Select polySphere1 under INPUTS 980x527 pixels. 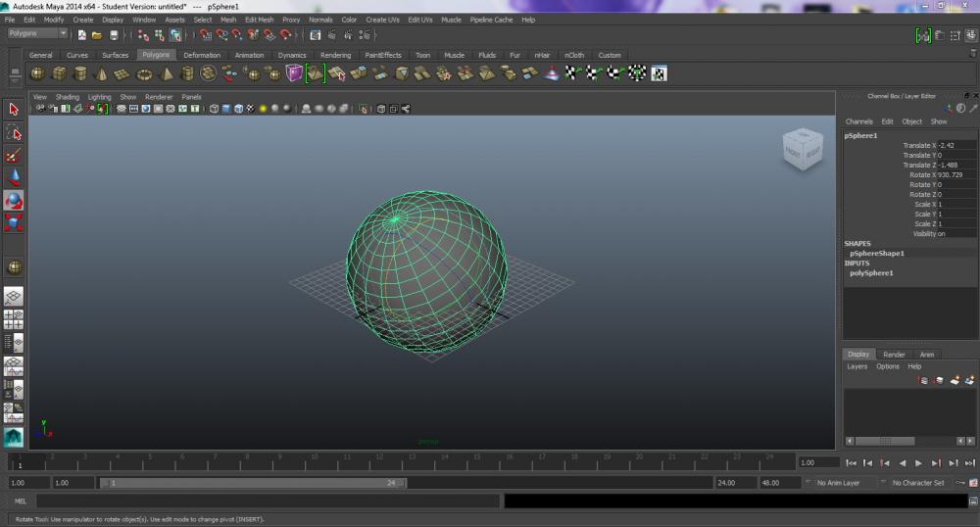point(871,273)
